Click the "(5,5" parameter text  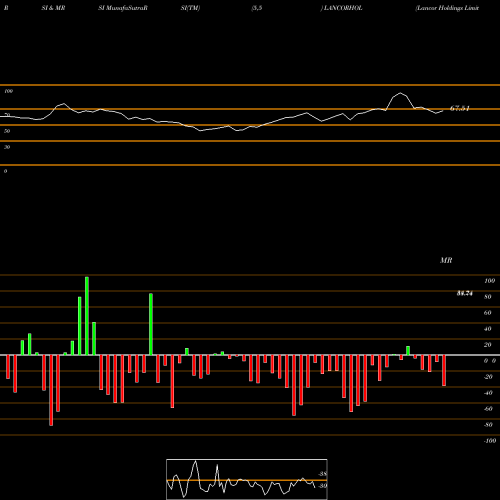[x=257, y=8]
